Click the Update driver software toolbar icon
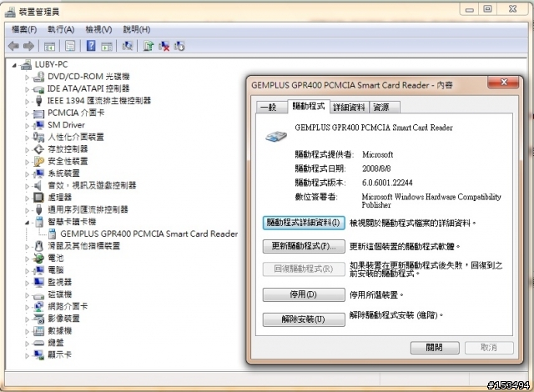 pyautogui.click(x=149, y=46)
